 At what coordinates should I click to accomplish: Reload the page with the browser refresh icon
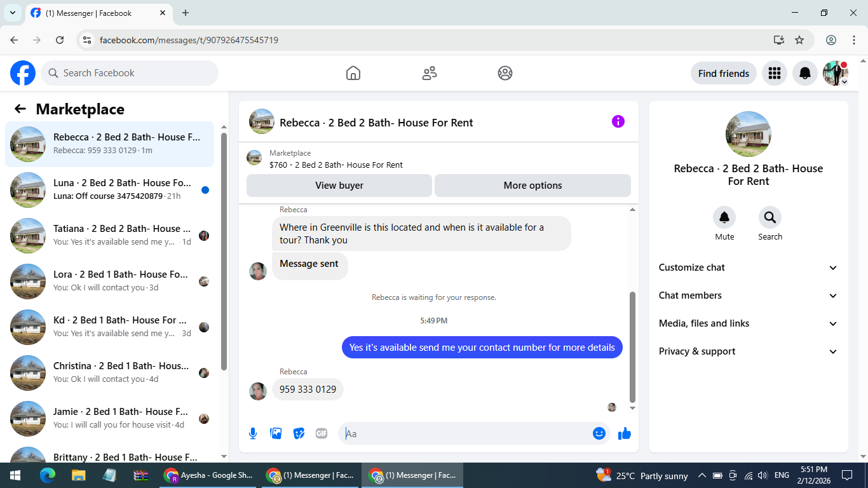[60, 40]
